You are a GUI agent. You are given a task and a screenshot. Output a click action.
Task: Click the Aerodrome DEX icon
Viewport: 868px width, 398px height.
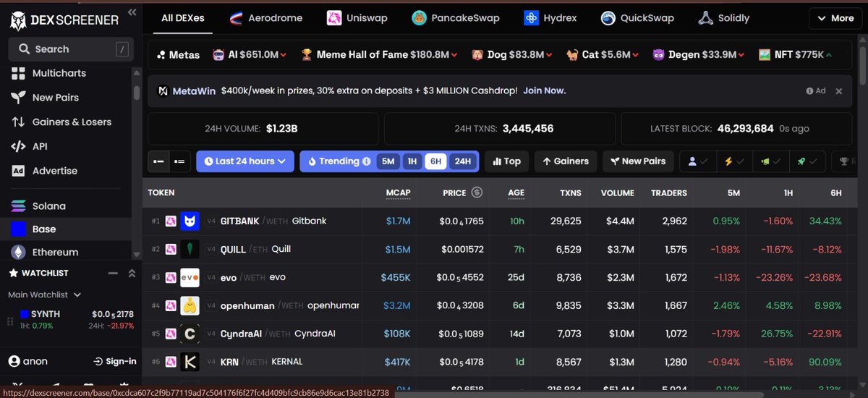tap(237, 18)
